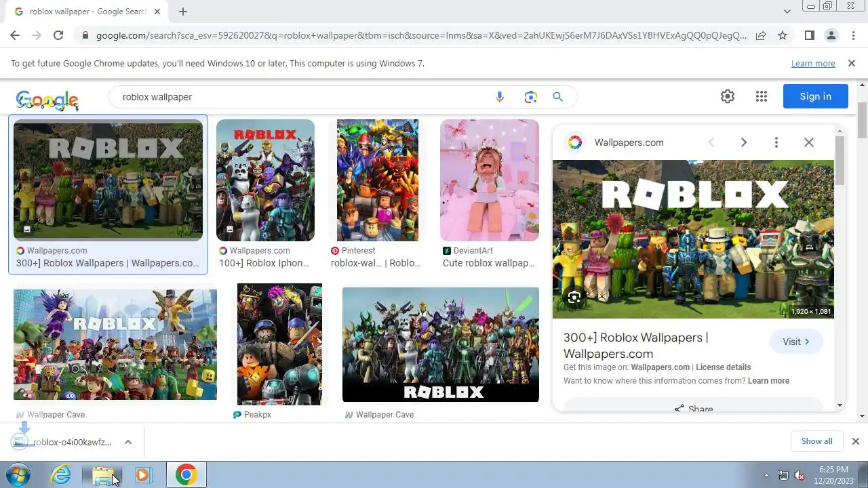Click the browser back arrow
868x488 pixels.
(x=15, y=35)
